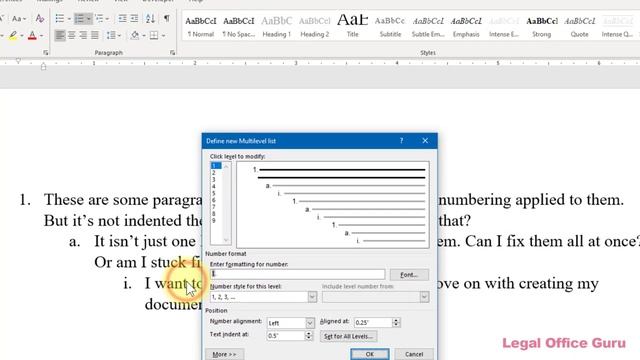Screen dimensions: 640x360
Task: Click the Decrease Indent icon
Action: tap(122, 18)
